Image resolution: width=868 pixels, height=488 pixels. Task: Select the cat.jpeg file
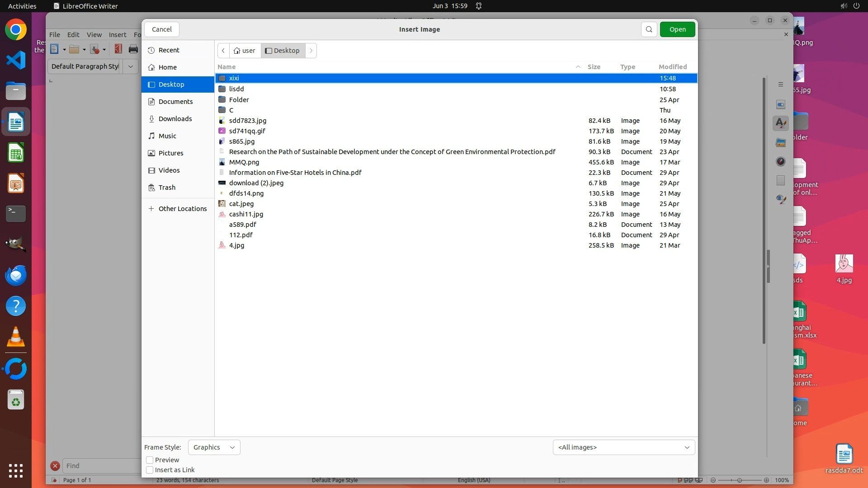pos(241,204)
